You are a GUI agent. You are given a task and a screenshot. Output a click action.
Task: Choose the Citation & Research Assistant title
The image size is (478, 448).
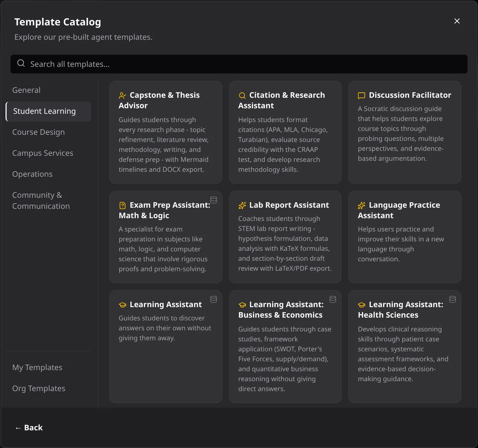[x=282, y=100]
